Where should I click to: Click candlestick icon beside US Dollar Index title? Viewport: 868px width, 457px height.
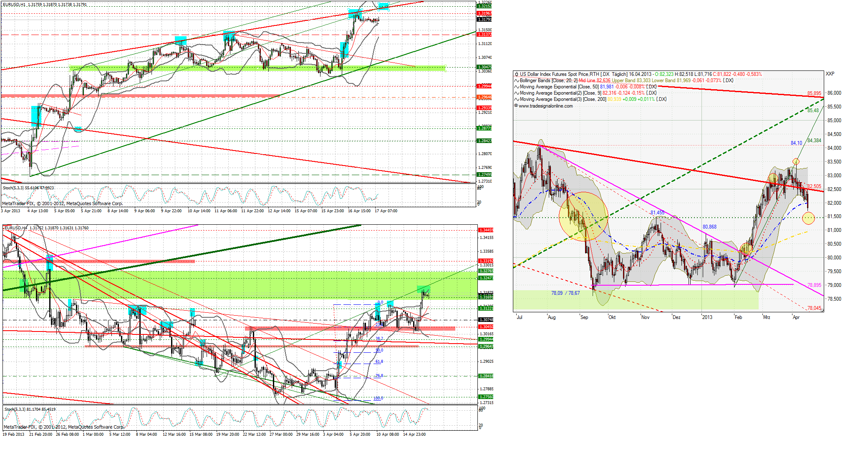(517, 74)
